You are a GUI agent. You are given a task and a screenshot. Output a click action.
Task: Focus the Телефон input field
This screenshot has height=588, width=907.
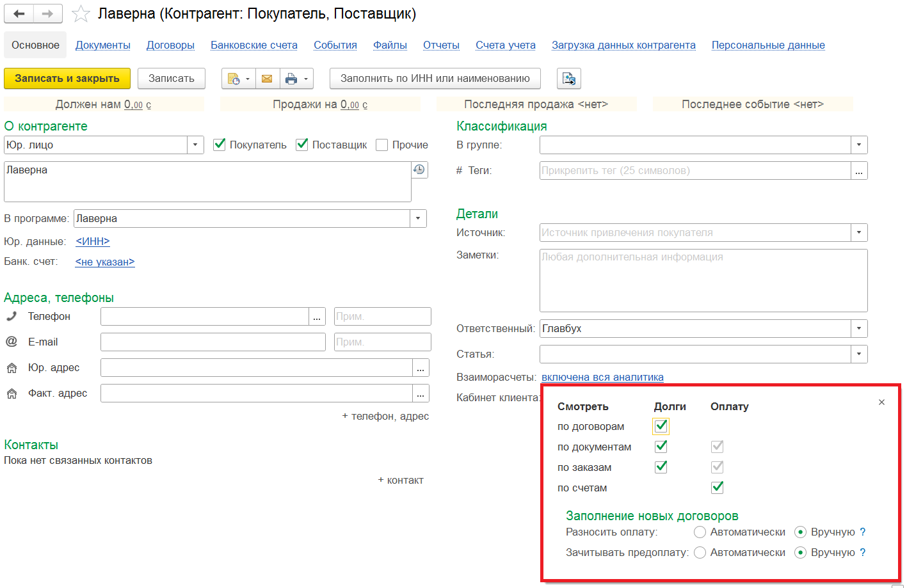click(x=205, y=317)
